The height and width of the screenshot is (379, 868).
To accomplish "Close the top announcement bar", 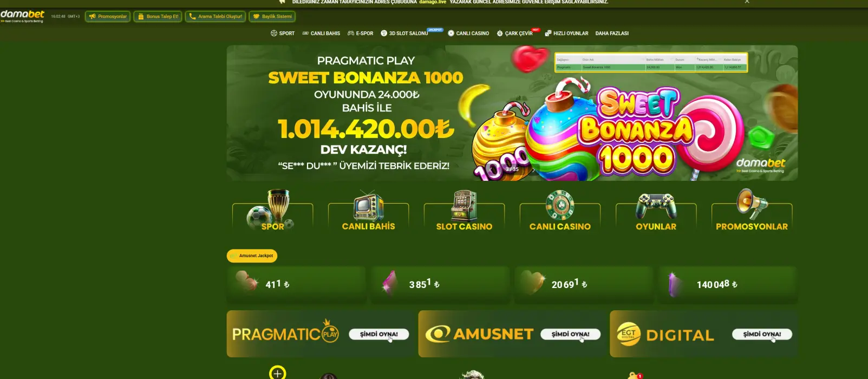I will pos(747,2).
